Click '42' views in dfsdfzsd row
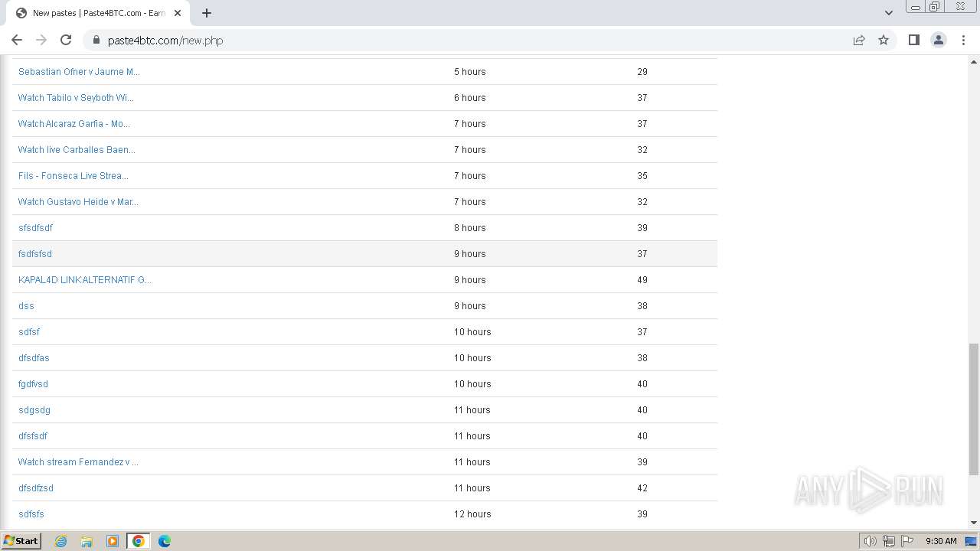980x551 pixels. click(642, 488)
